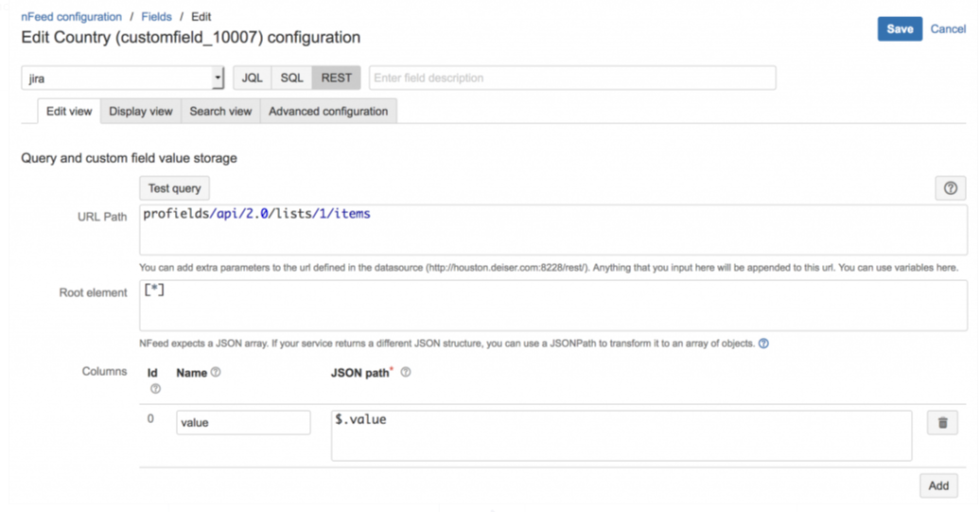This screenshot has width=980, height=512.
Task: Show help for the Name column
Action: point(216,372)
